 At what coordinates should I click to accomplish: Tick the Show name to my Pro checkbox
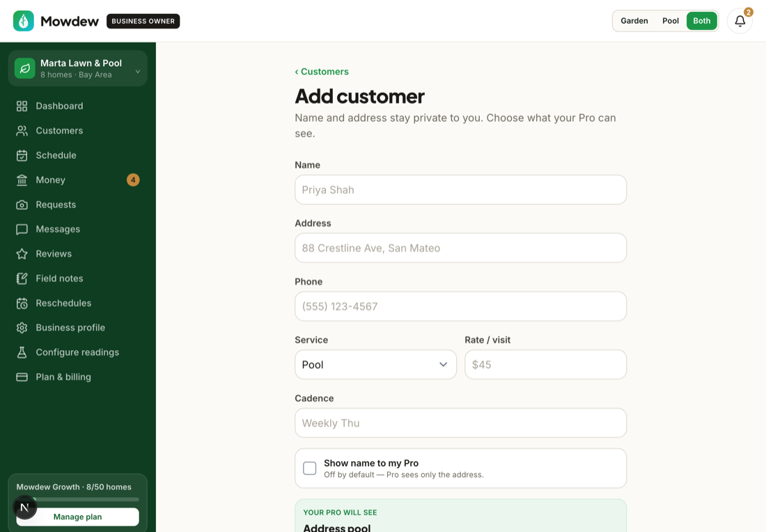(310, 468)
